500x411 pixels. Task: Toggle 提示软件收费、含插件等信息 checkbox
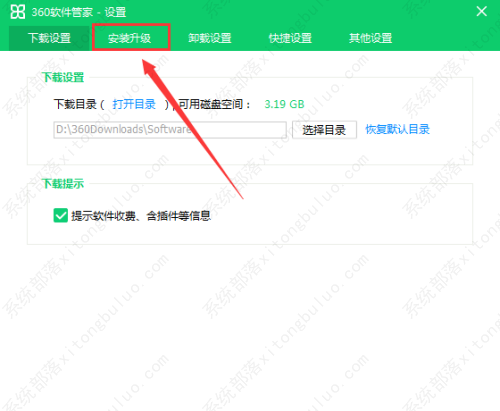coord(60,216)
